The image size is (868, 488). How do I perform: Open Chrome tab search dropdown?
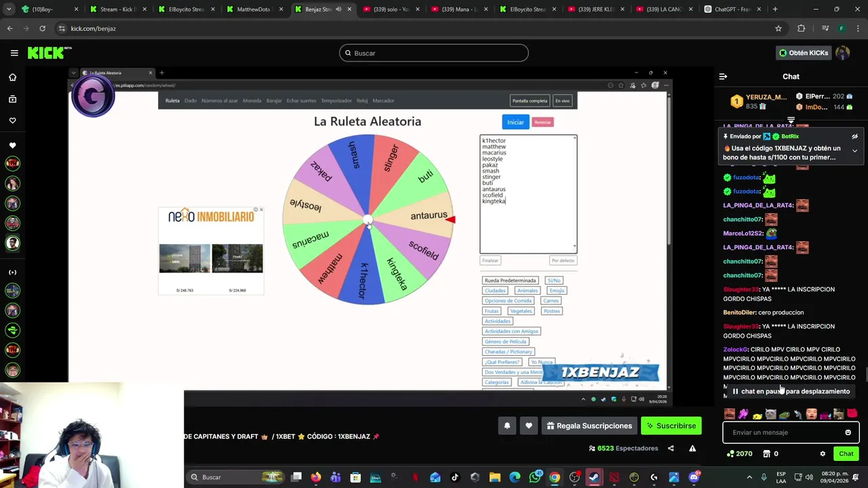coord(9,9)
